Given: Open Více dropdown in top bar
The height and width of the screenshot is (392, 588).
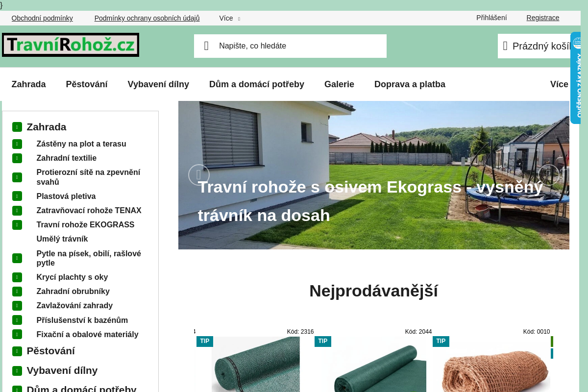Looking at the screenshot, I should pyautogui.click(x=229, y=18).
